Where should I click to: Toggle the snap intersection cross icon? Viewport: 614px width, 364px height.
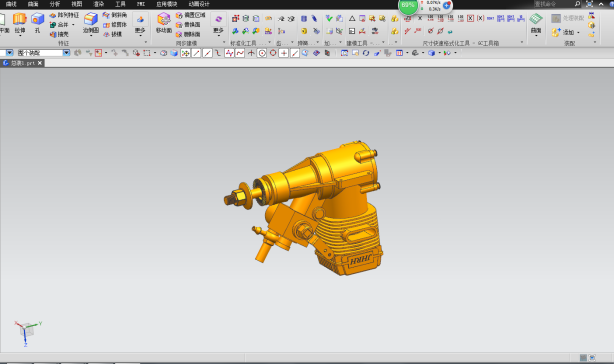coord(251,53)
